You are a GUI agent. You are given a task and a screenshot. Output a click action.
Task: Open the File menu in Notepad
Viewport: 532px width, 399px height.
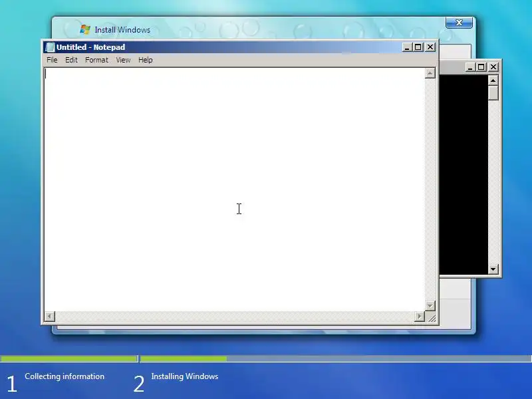52,60
